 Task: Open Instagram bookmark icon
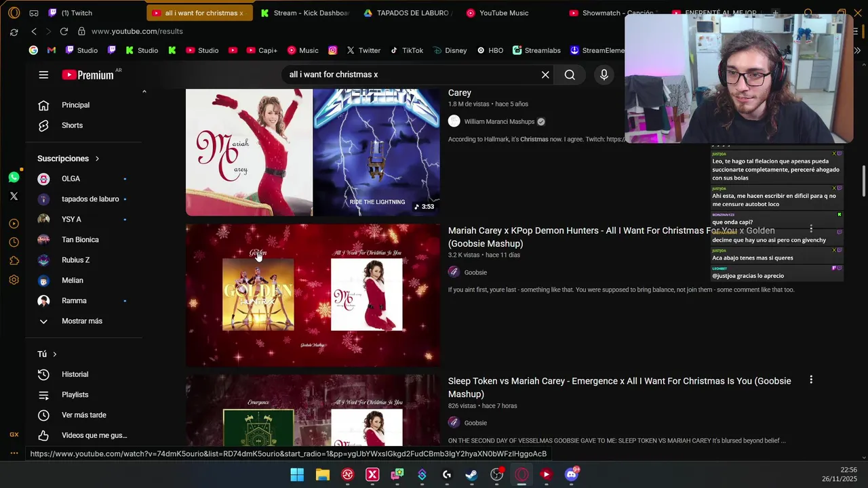332,50
